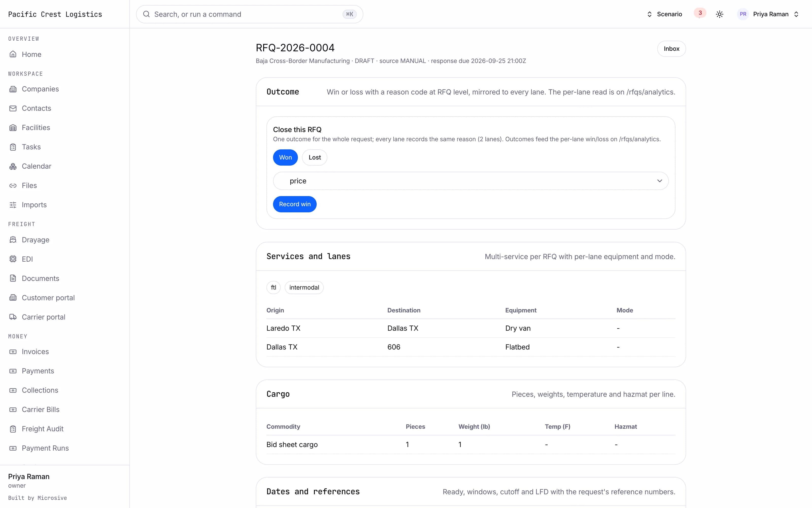Screen dimensions: 812x508
Task: Click the Inbox button
Action: point(671,49)
